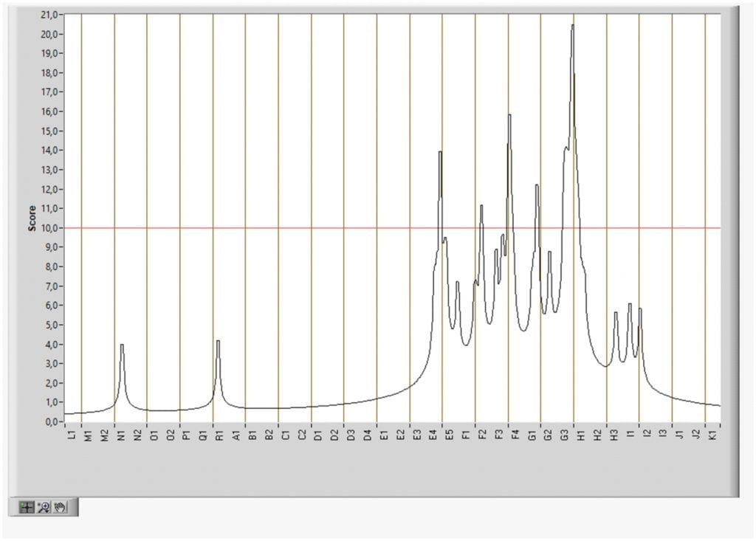The height and width of the screenshot is (541, 756).
Task: Click the 'H1' x-axis label
Action: 581,435
